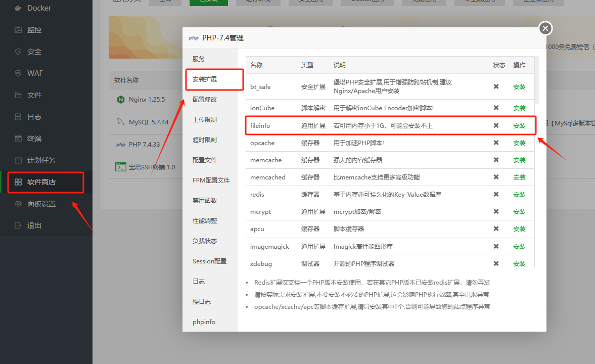Click the logout (退出) icon
The width and height of the screenshot is (595, 364).
point(18,225)
